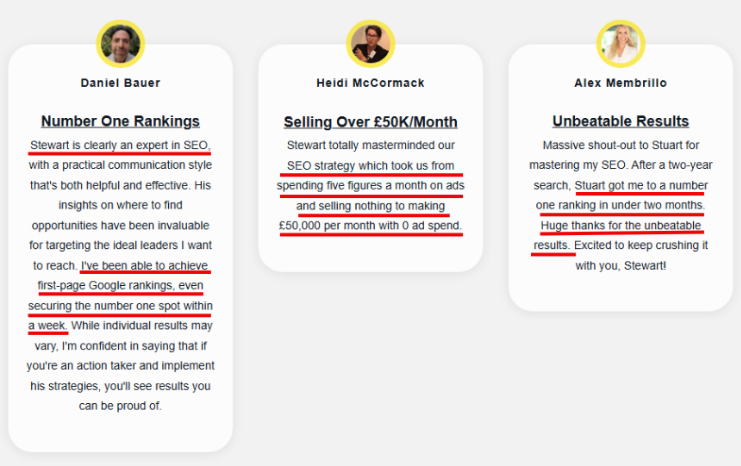Select the name Alex Membrillo
This screenshot has width=741, height=466.
(x=620, y=83)
